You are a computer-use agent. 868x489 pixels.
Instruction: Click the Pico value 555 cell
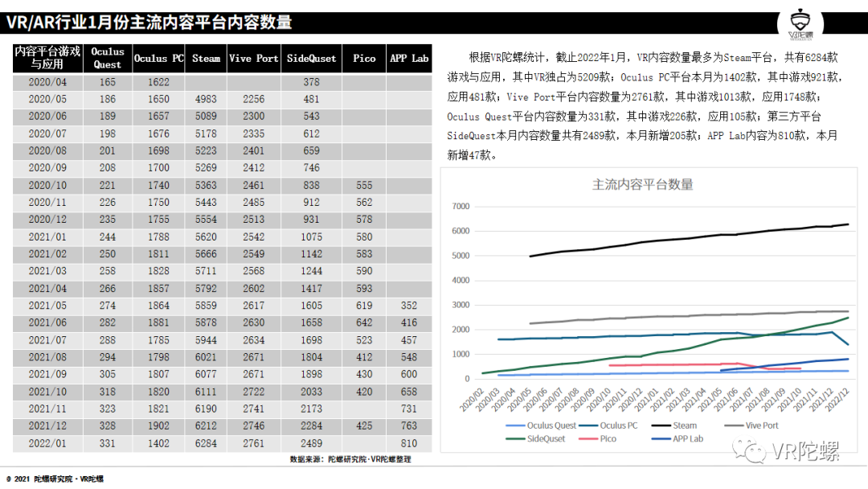(364, 185)
